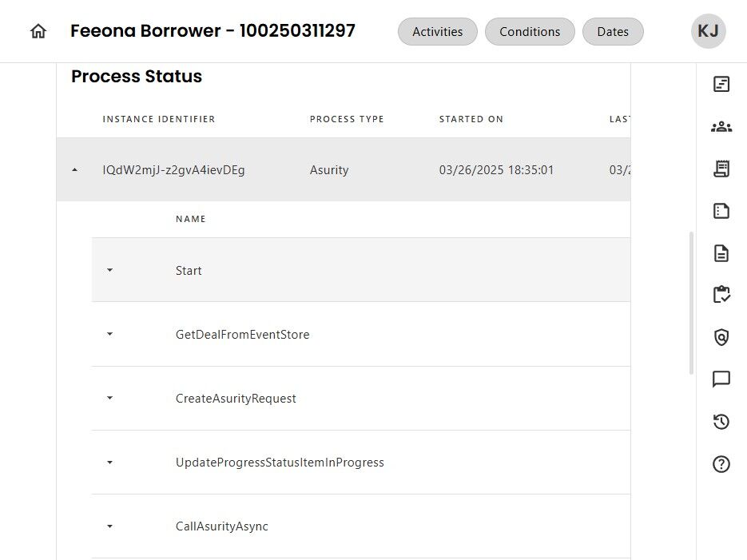Open the history clock icon in sidebar
This screenshot has width=747, height=560.
(721, 422)
